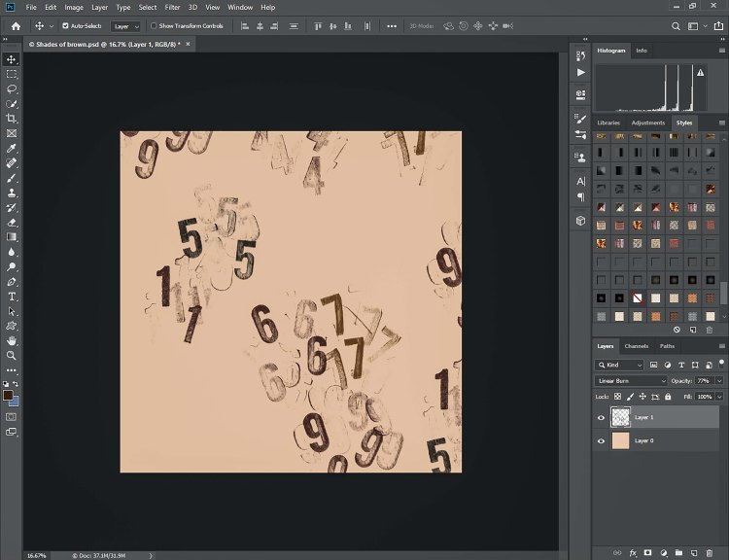Create a new layer group
Screen dimensions: 729x560
pyautogui.click(x=678, y=553)
